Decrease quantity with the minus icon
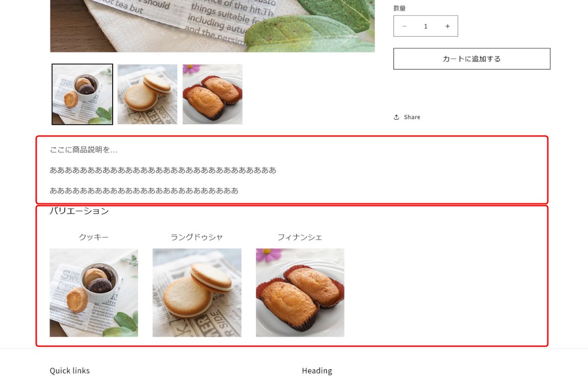 [404, 26]
